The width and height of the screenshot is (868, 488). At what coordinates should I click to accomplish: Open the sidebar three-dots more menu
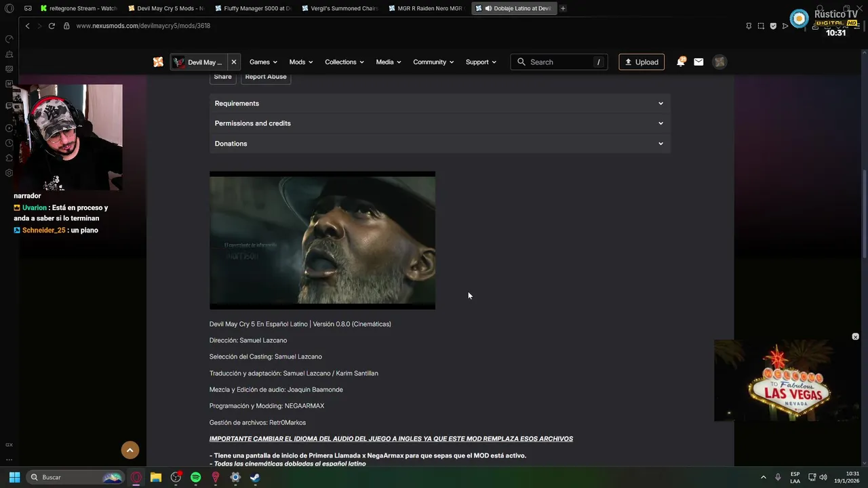[x=9, y=460]
